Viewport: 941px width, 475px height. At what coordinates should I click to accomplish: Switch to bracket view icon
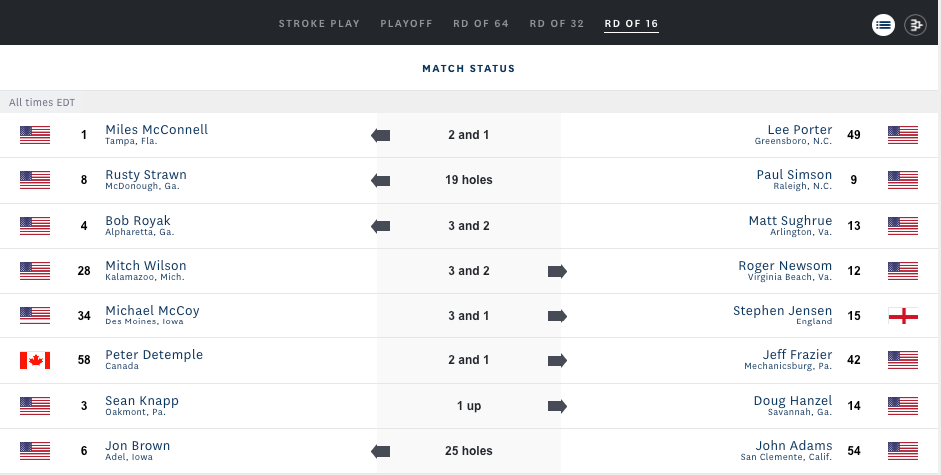[915, 25]
